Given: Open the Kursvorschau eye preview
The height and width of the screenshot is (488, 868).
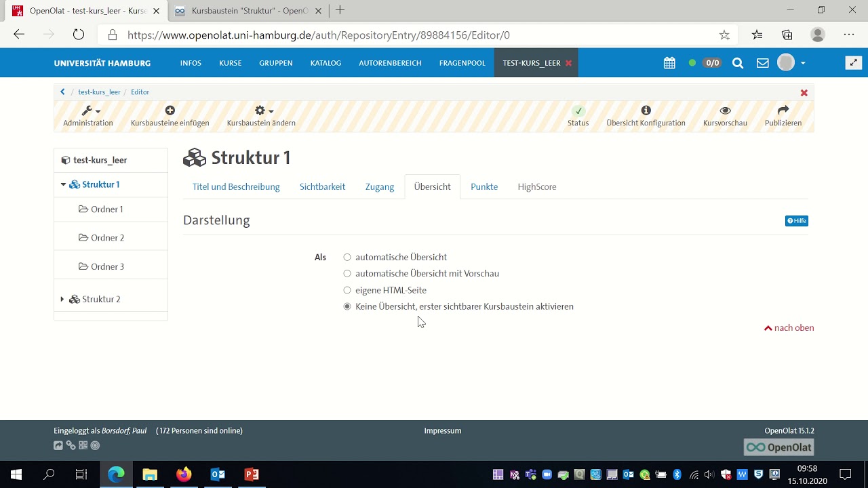Looking at the screenshot, I should point(725,110).
